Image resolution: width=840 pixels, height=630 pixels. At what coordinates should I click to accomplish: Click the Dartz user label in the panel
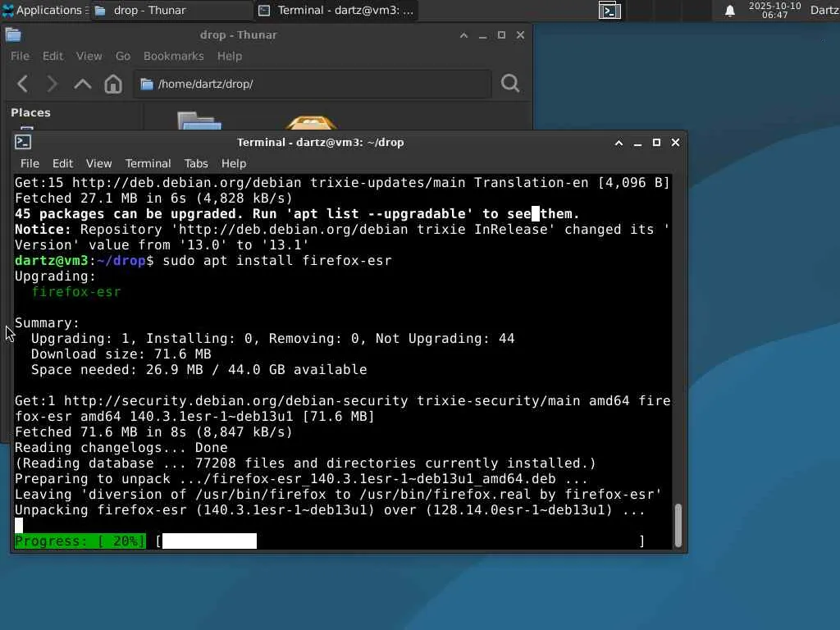(824, 10)
